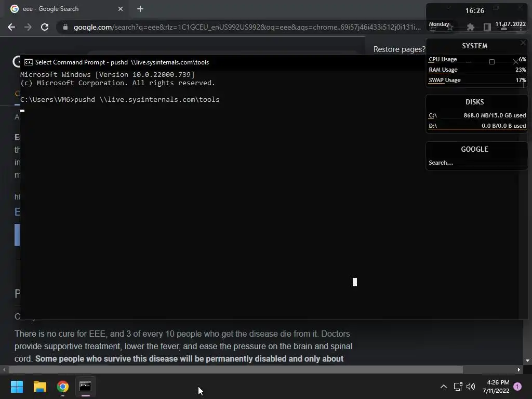532x399 pixels.
Task: Click GOOGLE widget header
Action: [475, 149]
